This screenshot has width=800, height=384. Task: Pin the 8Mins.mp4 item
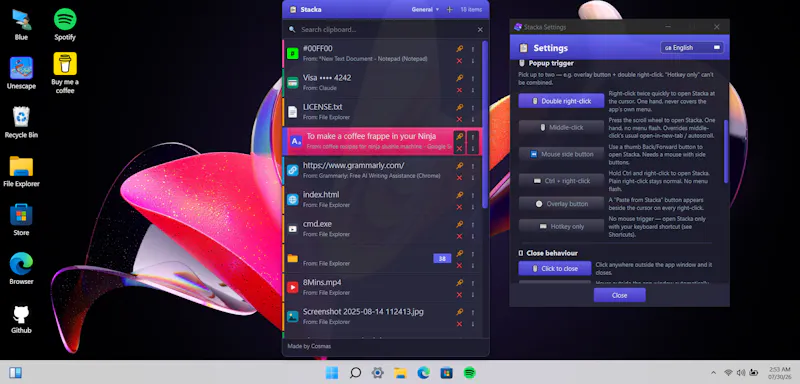(x=459, y=283)
